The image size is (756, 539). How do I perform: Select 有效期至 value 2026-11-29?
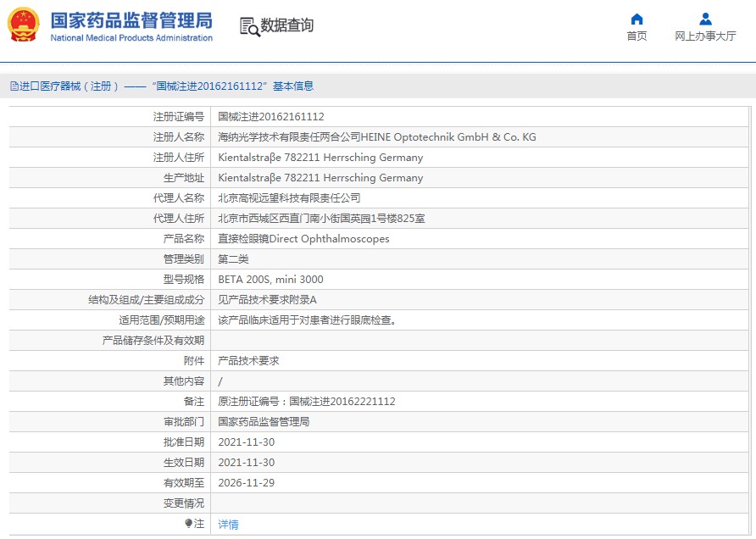[247, 483]
